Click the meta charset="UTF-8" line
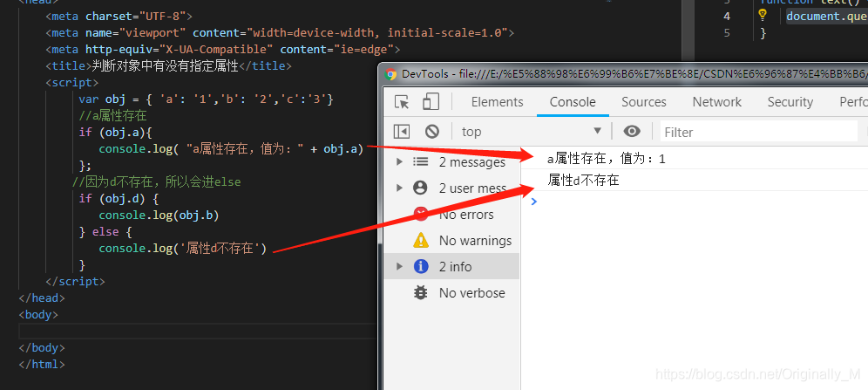 coord(119,16)
